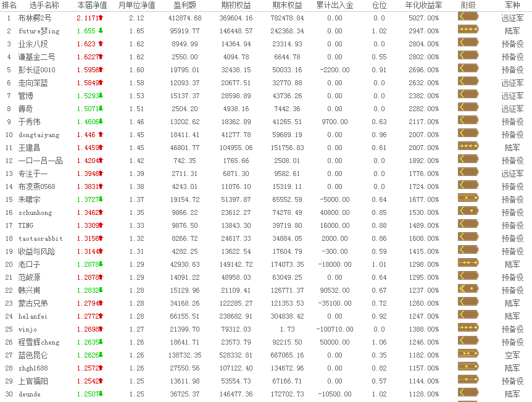This screenshot has width=532, height=402.
Task: Open player 谦基金二号
Action: pos(36,57)
